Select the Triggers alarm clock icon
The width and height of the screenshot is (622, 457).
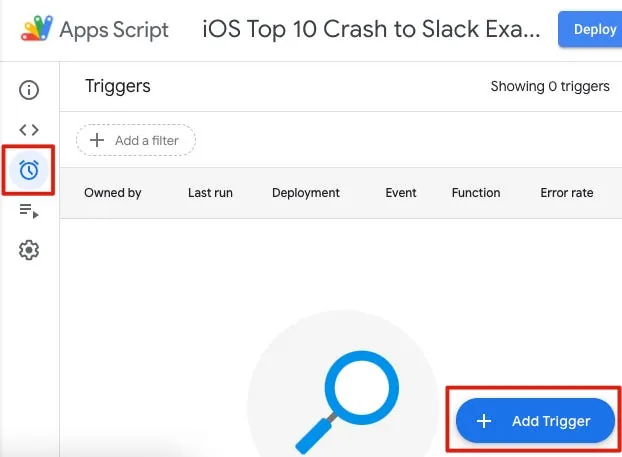coord(29,170)
